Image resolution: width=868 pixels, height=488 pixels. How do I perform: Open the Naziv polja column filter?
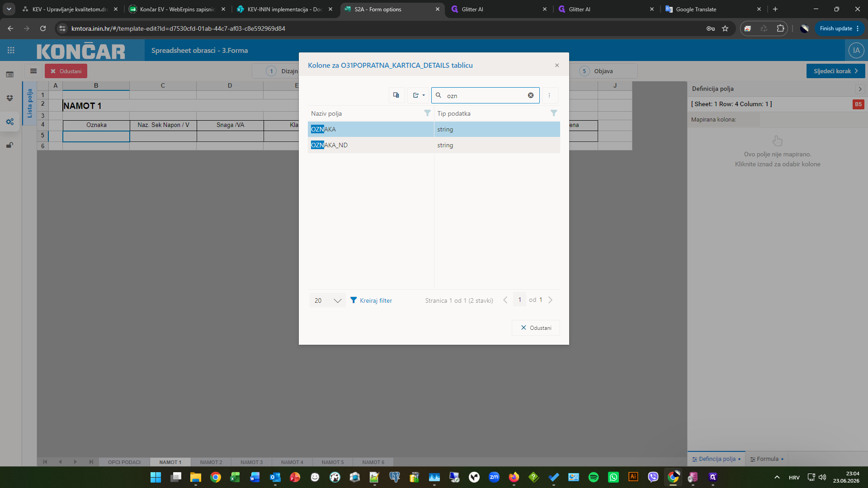427,113
